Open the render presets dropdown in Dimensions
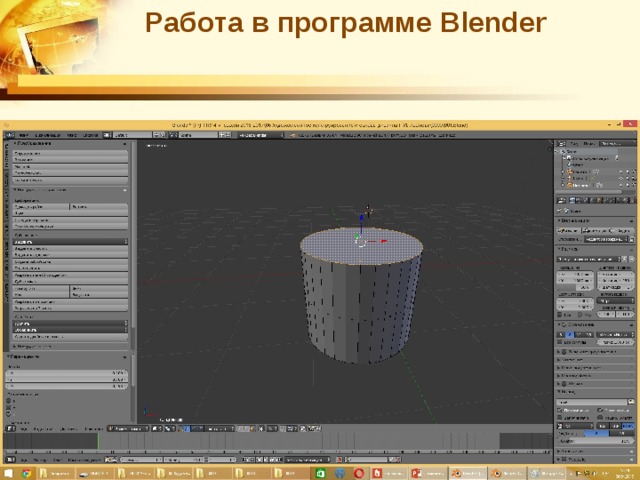Image resolution: width=640 pixels, height=480 pixels. pos(591,259)
